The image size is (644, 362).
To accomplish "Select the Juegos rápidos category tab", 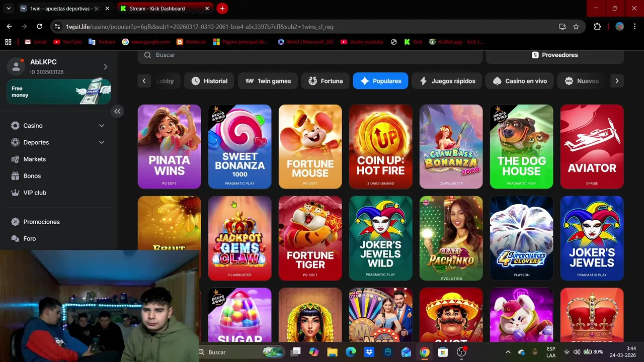I will [x=447, y=81].
